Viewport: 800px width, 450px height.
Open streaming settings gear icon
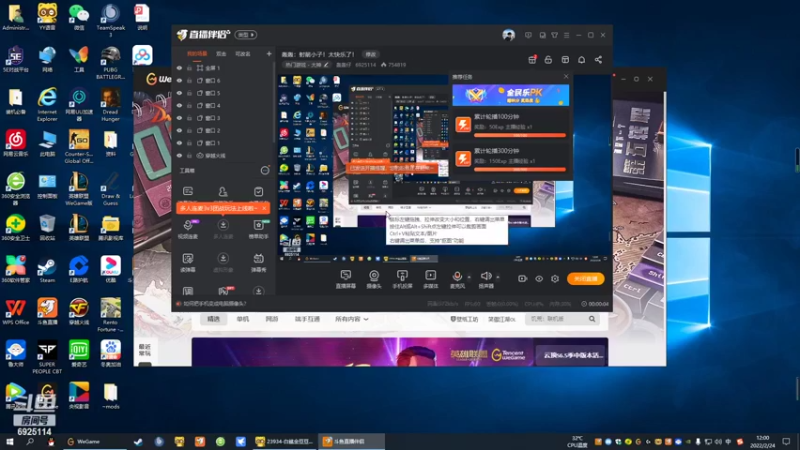tap(555, 279)
